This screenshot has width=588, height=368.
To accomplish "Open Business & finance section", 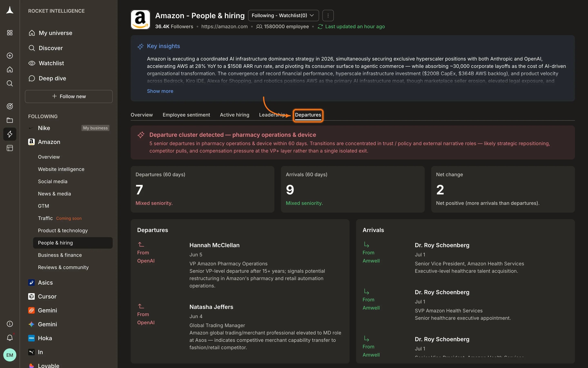I will pos(60,255).
